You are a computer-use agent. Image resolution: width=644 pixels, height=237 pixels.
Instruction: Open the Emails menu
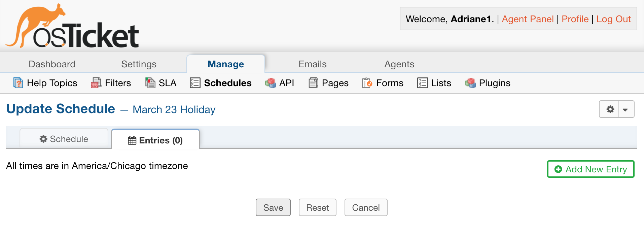coord(312,64)
